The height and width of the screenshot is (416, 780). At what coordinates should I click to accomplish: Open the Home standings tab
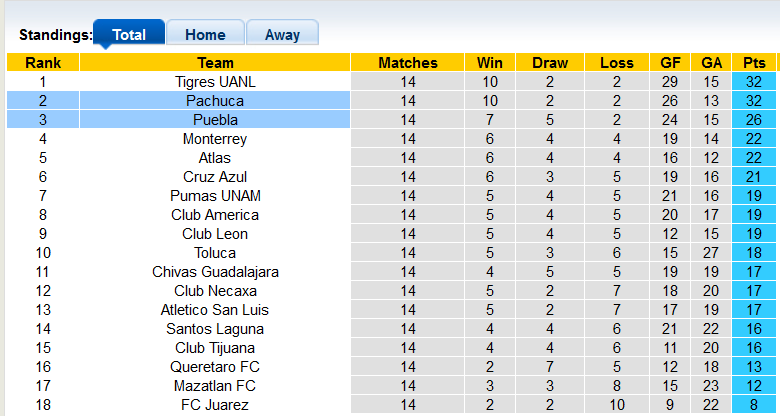pos(204,34)
